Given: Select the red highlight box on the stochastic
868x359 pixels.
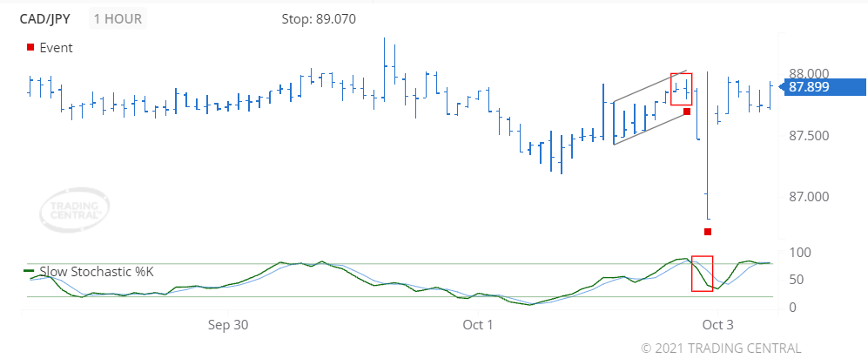Looking at the screenshot, I should [703, 273].
